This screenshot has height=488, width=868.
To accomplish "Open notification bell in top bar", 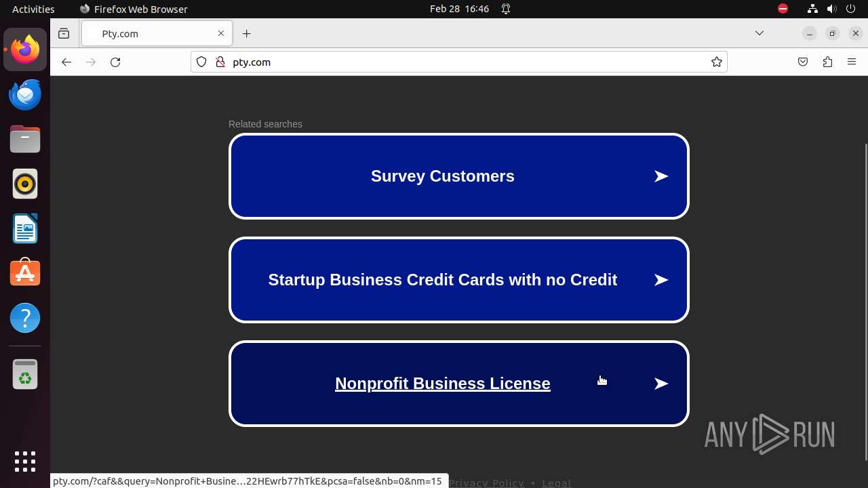I will [506, 9].
